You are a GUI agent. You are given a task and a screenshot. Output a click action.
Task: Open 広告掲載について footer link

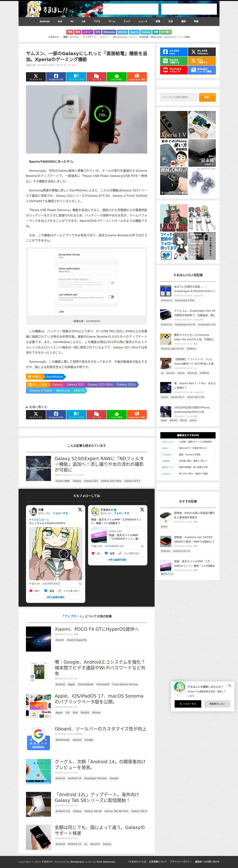[x=158, y=862]
